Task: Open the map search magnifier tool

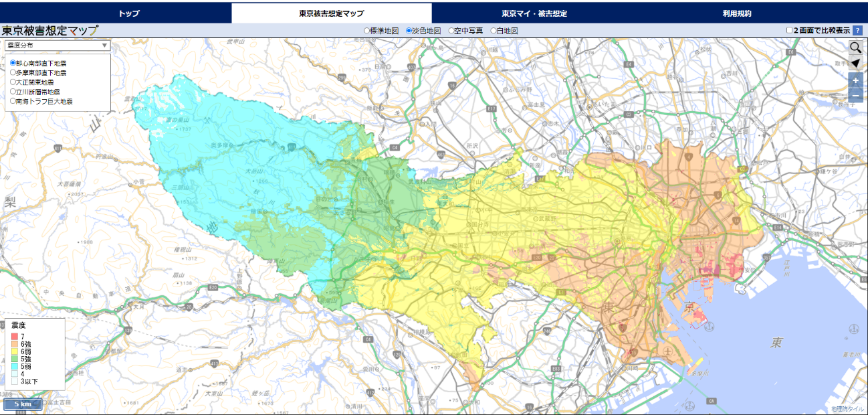Action: point(855,48)
